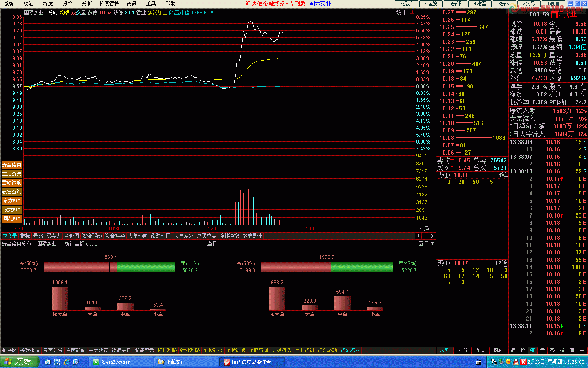Click the 6选股 toolbar button
This screenshot has width=588, height=368.
431,3
